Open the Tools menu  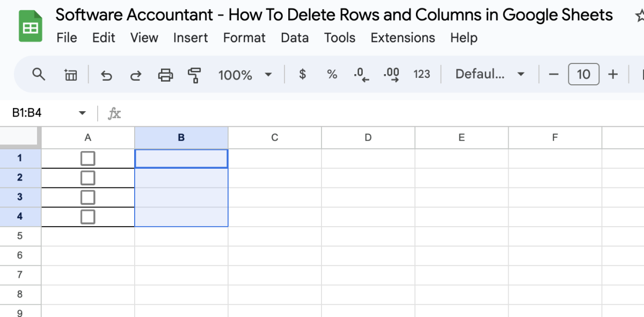click(x=340, y=38)
